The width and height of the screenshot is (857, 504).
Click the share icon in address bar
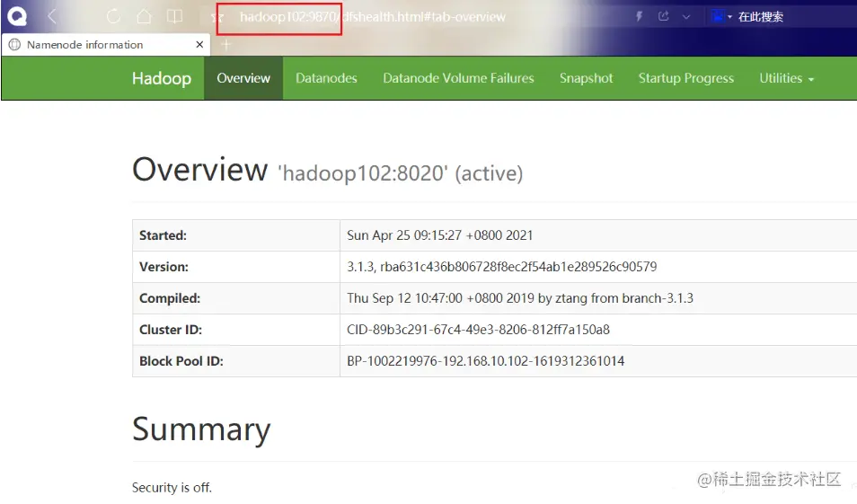(x=664, y=16)
